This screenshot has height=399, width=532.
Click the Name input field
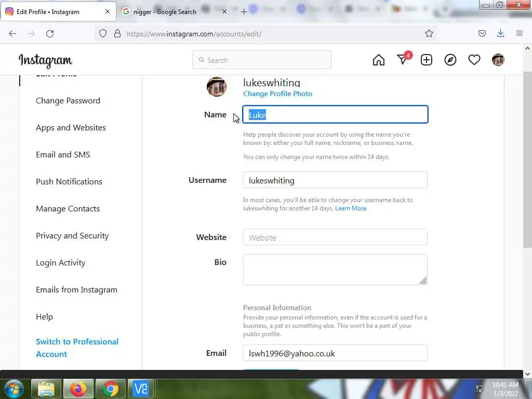tap(335, 115)
